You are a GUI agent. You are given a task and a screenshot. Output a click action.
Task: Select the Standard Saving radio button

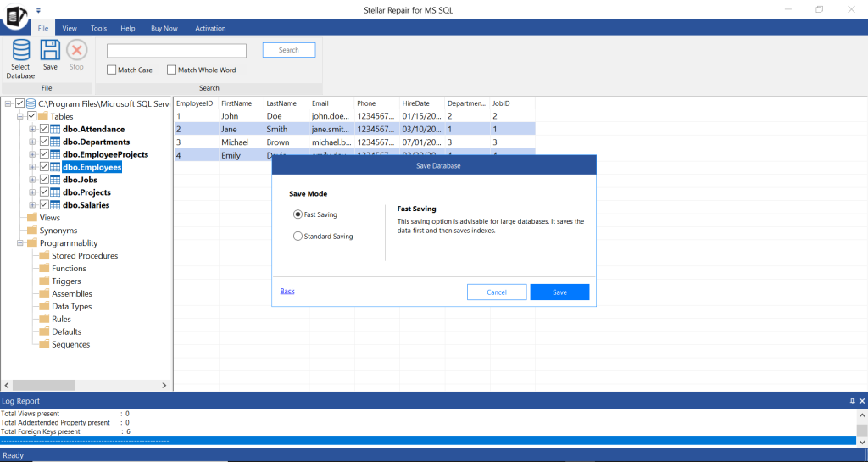point(298,237)
